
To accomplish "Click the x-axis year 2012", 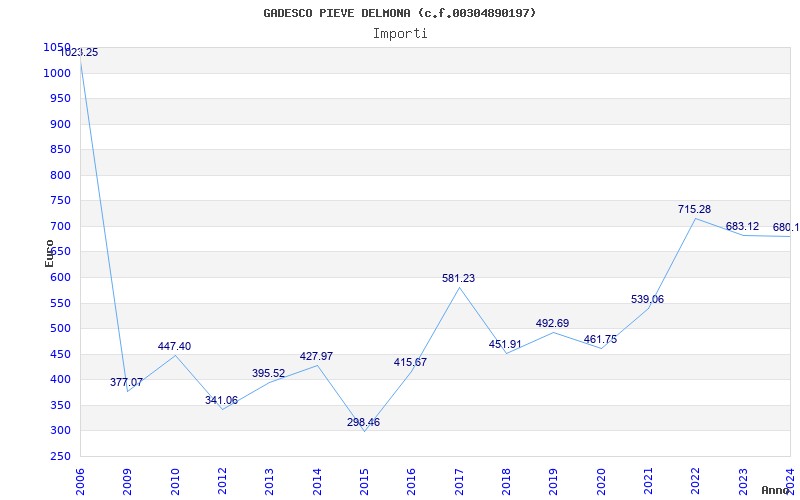I will [222, 481].
